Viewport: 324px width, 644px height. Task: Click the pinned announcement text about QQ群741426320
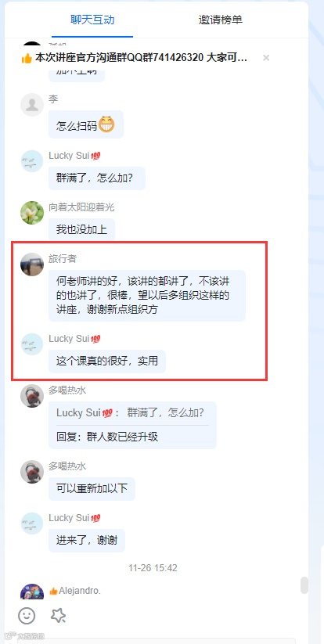point(141,58)
